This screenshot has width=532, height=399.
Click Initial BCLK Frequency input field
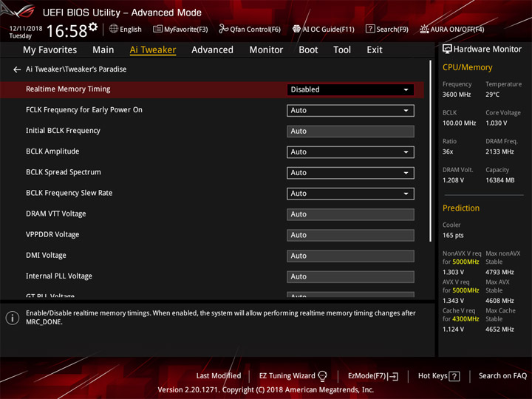click(350, 132)
